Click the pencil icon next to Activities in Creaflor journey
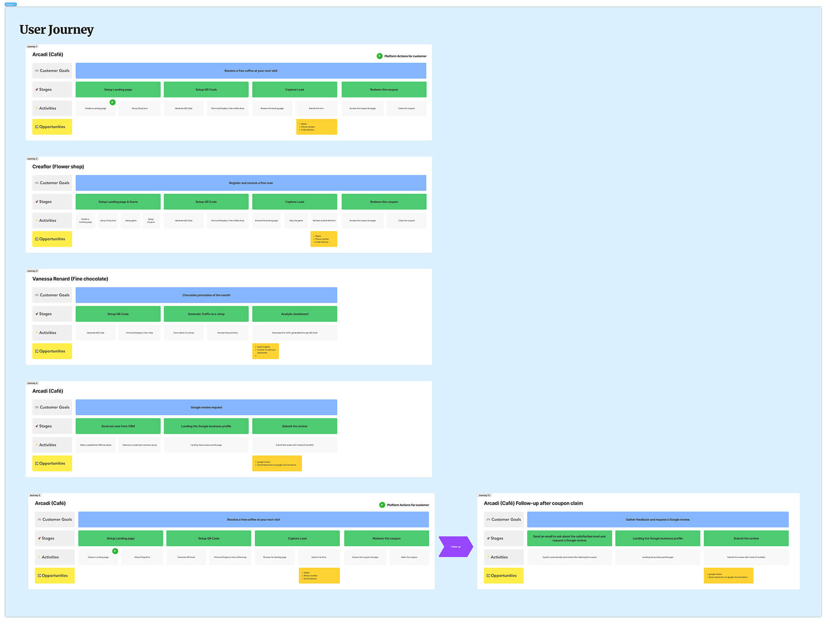This screenshot has width=840, height=622. 38,220
